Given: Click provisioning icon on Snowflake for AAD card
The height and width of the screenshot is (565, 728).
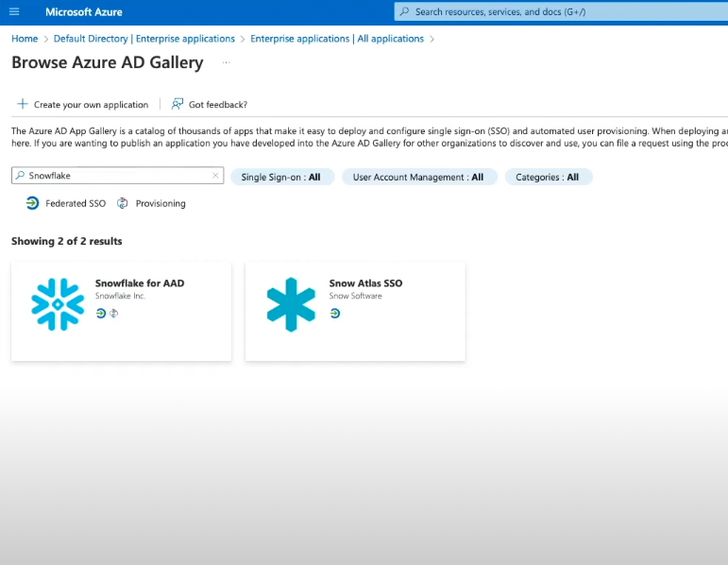Looking at the screenshot, I should point(113,314).
